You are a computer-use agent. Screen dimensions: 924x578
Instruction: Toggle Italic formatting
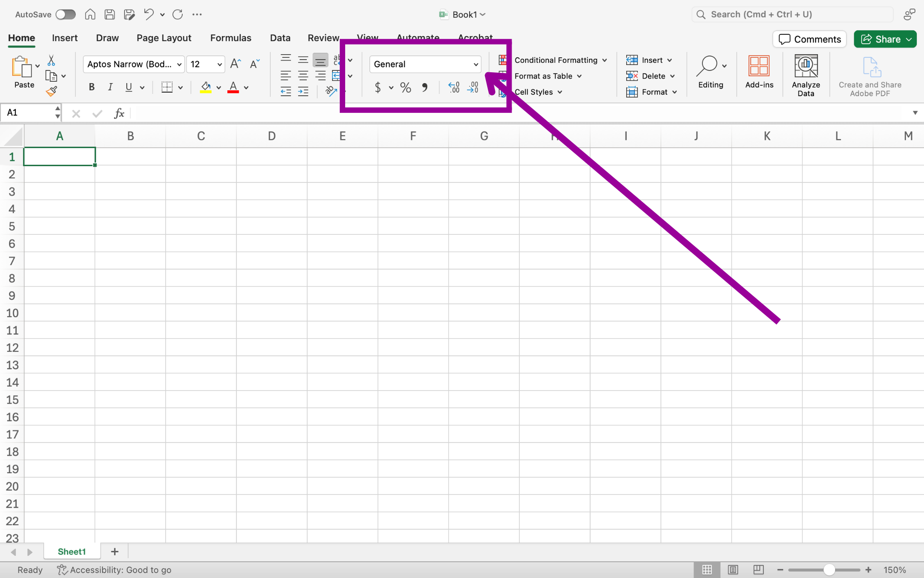110,88
